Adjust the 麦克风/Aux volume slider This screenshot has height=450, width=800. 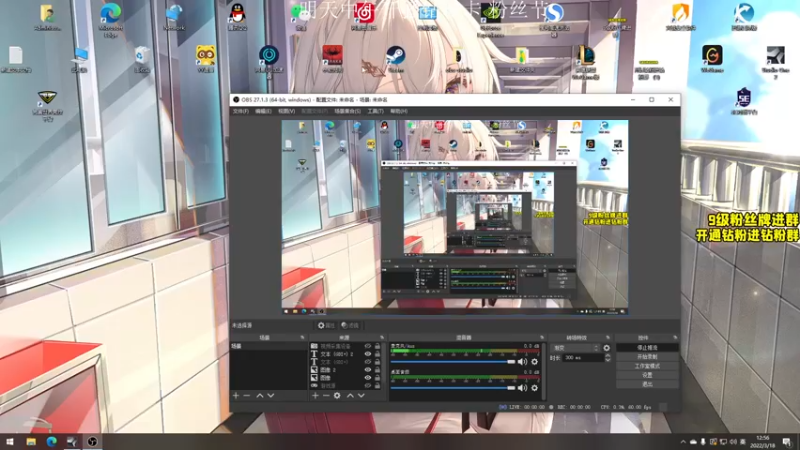pos(453,362)
